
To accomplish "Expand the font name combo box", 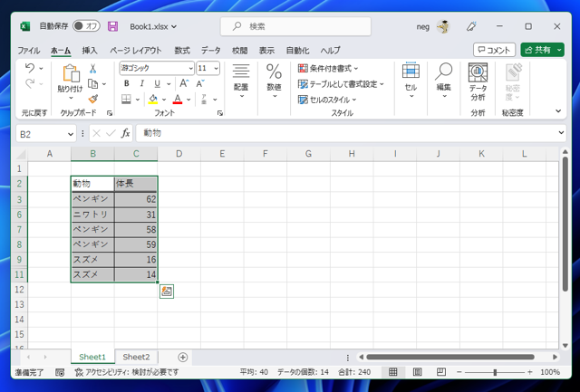I will pos(190,68).
